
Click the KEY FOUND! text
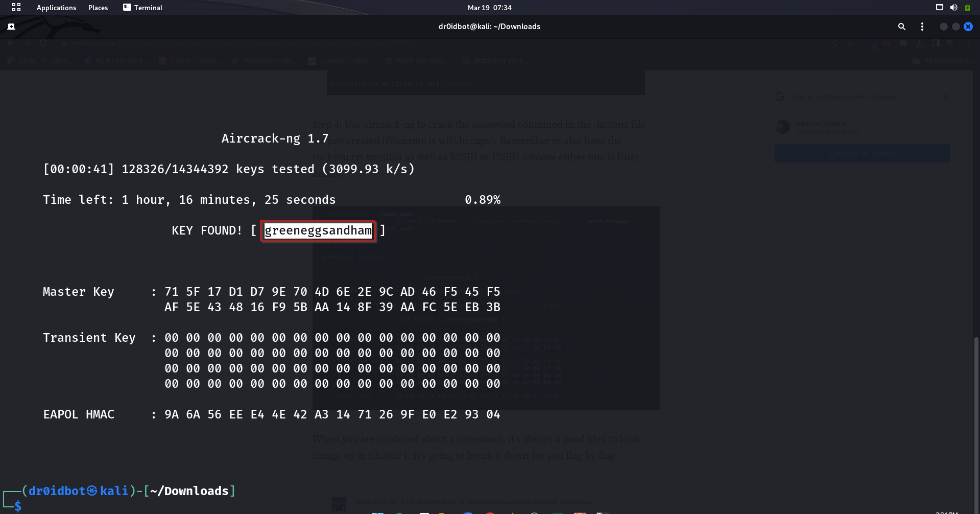(207, 231)
